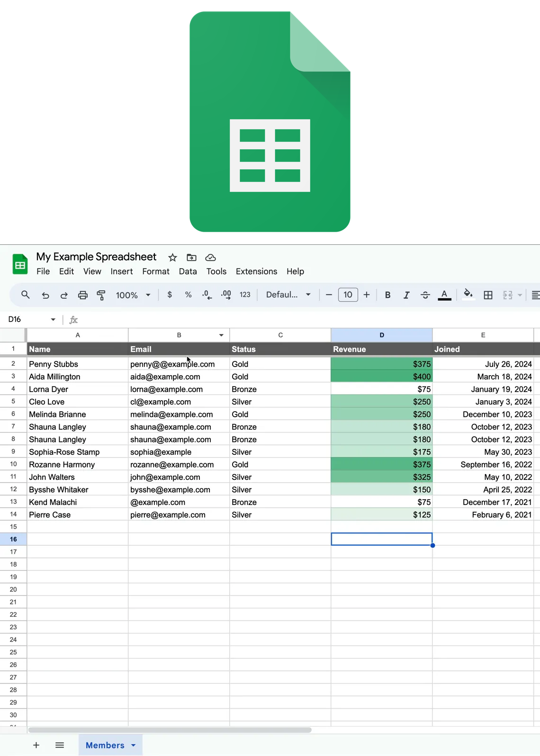Open the Extensions menu
Screen dimensions: 540x756
(x=256, y=271)
